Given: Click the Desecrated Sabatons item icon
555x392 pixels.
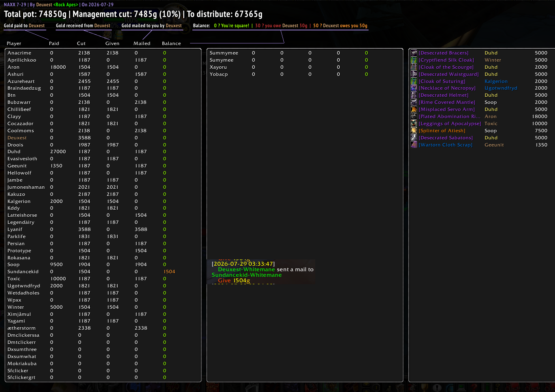Looking at the screenshot, I should [414, 138].
